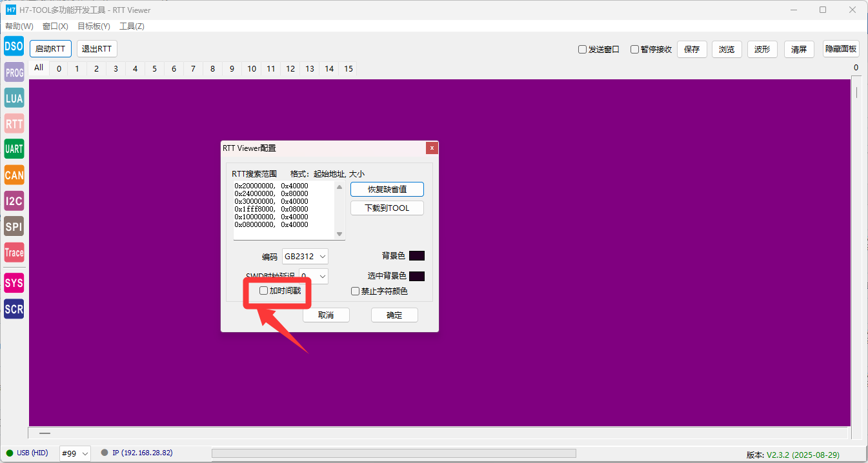Open the SWD clock delay dropdown
Image resolution: width=868 pixels, height=463 pixels.
point(314,277)
